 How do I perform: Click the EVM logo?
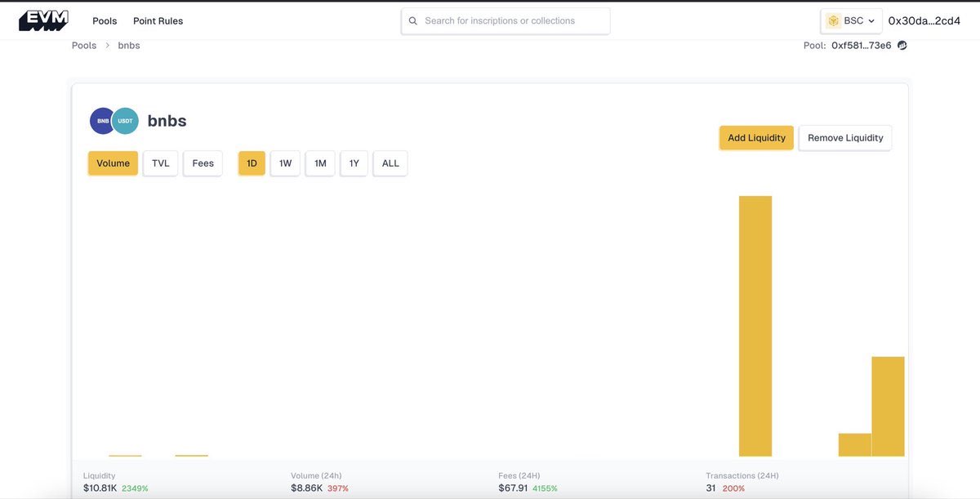(43, 20)
